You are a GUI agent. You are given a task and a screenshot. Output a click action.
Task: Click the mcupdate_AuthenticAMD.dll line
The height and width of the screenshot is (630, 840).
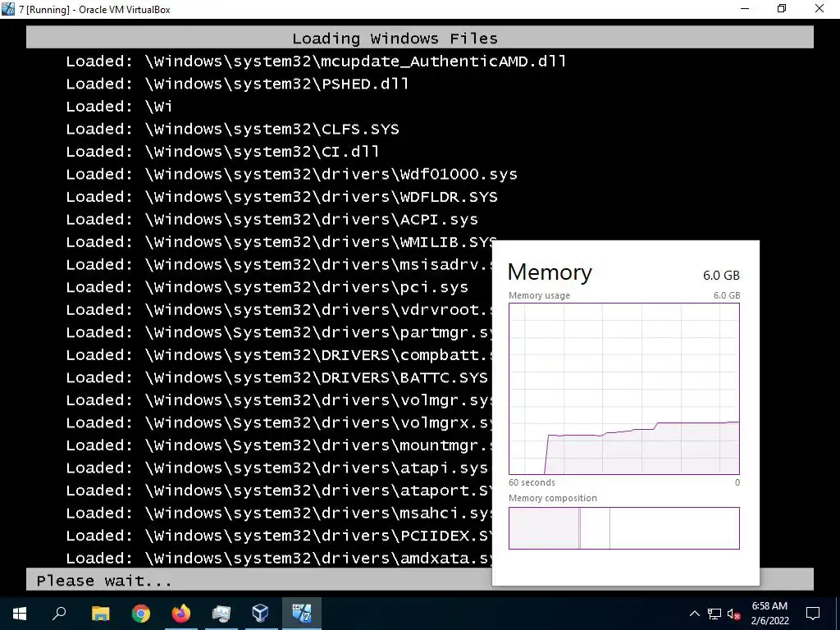[x=316, y=61]
